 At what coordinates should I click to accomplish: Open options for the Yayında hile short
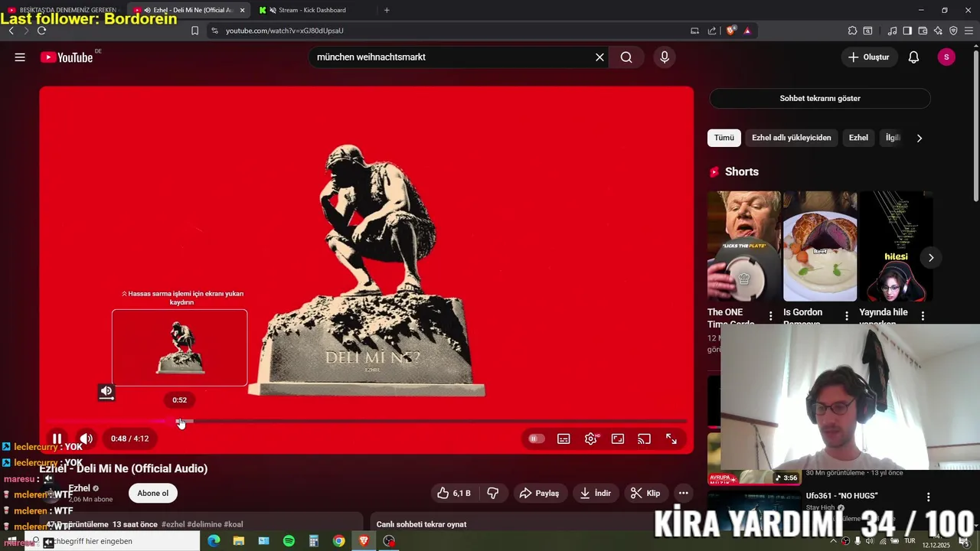click(x=923, y=316)
